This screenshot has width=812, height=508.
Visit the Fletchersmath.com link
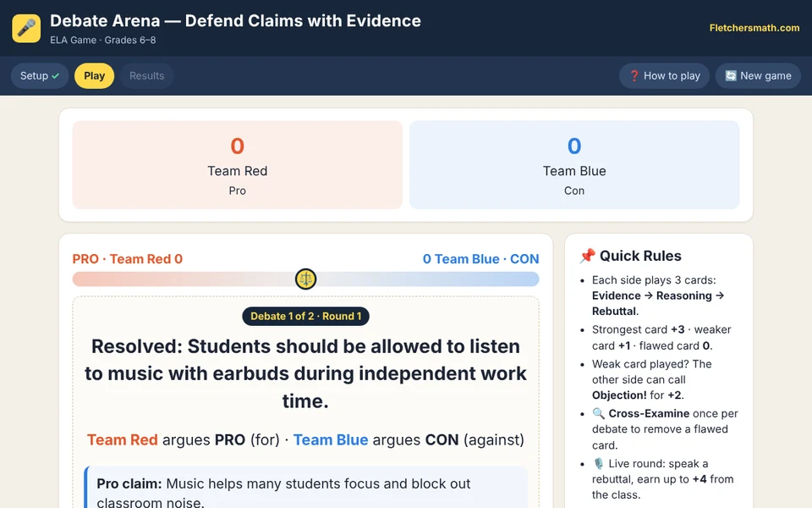[x=754, y=28]
